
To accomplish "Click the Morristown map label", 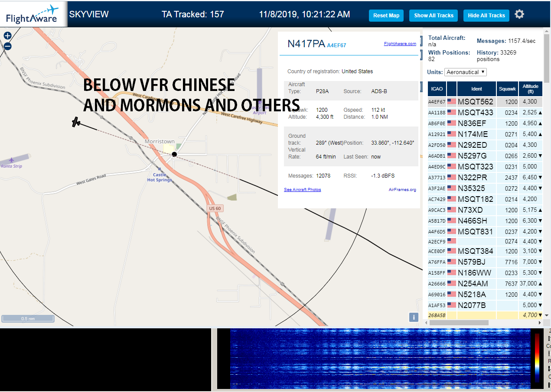I will point(160,141).
